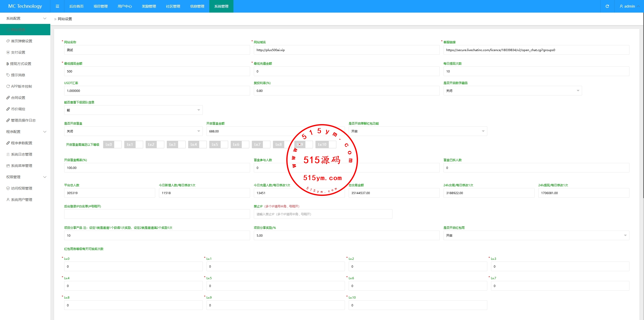Open the admin user menu
Image resolution: width=644 pixels, height=320 pixels.
click(x=629, y=6)
